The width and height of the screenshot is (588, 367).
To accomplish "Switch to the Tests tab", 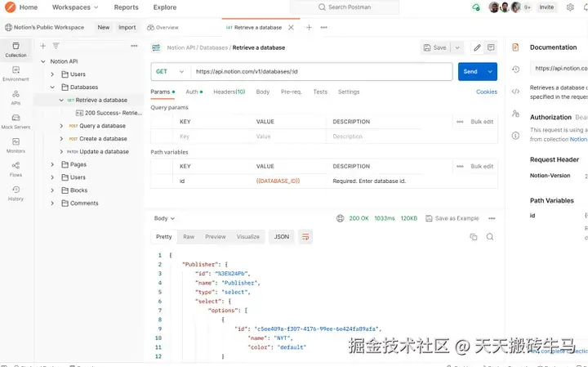I will pyautogui.click(x=320, y=92).
